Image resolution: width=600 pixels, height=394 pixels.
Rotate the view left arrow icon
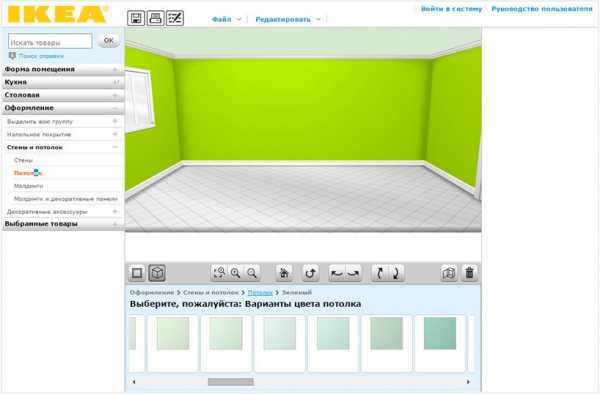click(337, 273)
